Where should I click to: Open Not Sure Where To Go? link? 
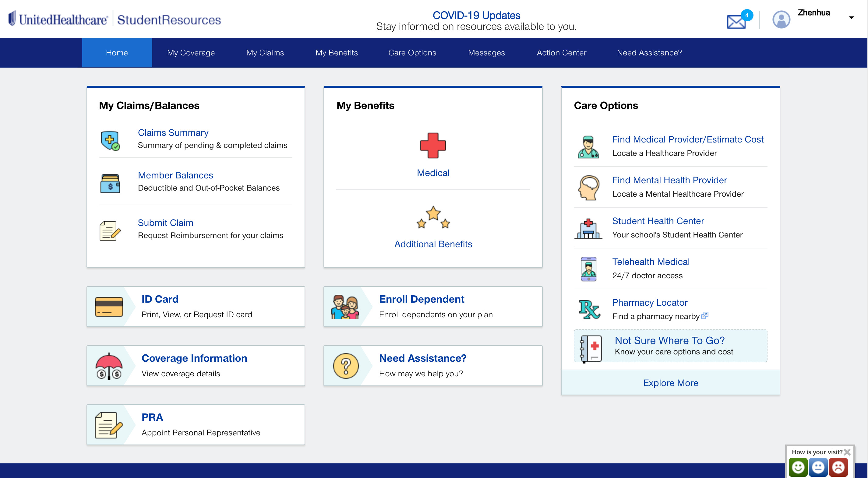[x=669, y=340]
